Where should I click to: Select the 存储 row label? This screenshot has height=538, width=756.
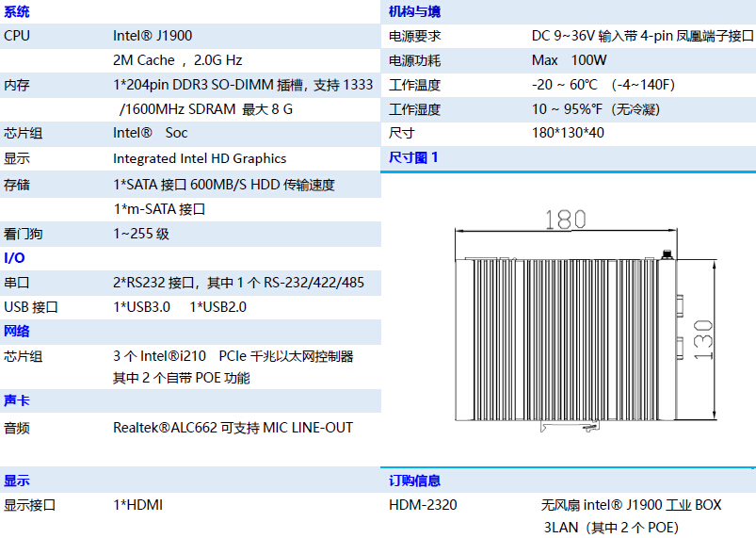tap(17, 185)
